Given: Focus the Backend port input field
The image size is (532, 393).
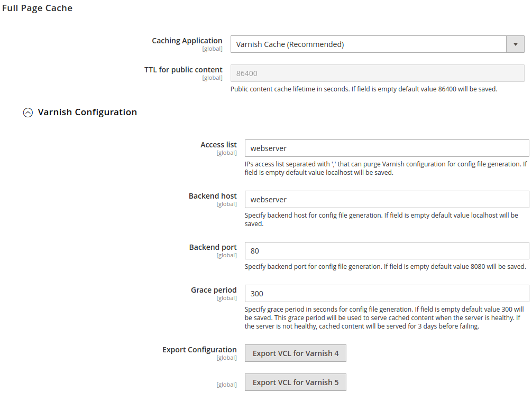Looking at the screenshot, I should pyautogui.click(x=387, y=251).
